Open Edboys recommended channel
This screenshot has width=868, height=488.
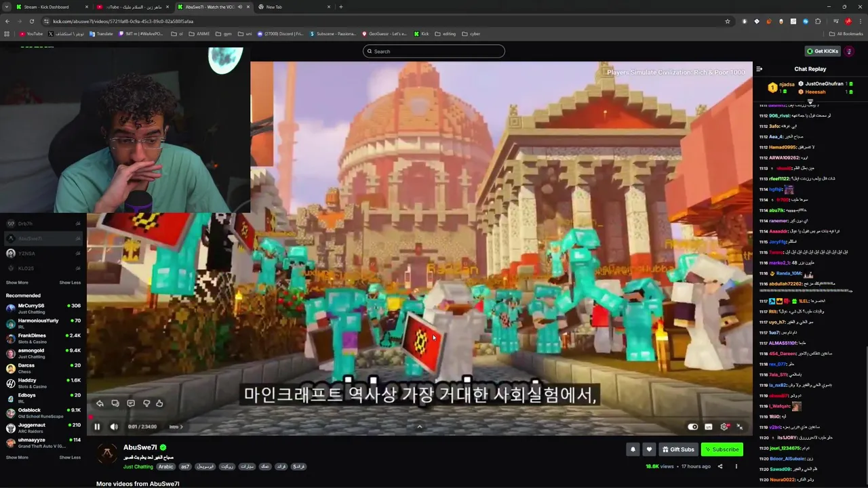pyautogui.click(x=43, y=398)
